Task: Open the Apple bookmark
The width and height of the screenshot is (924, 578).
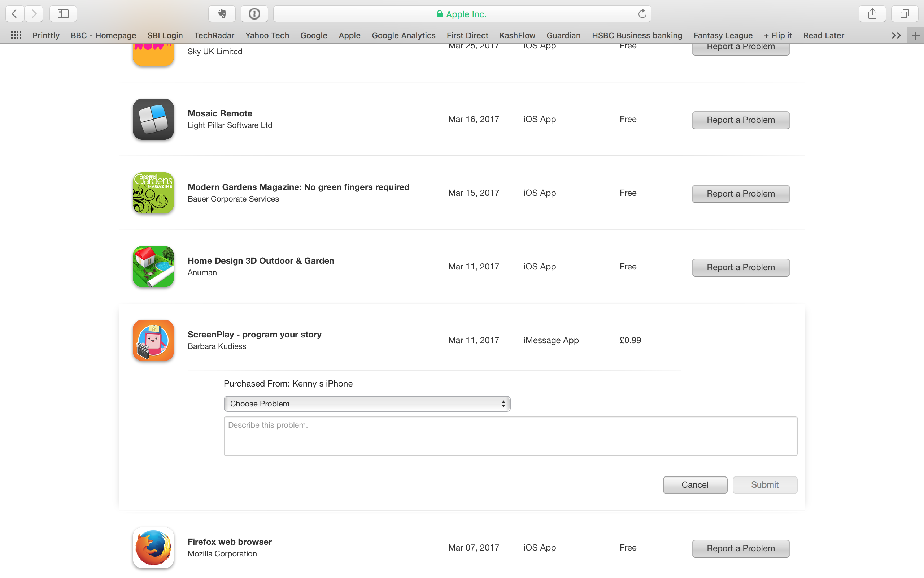Action: click(x=349, y=35)
